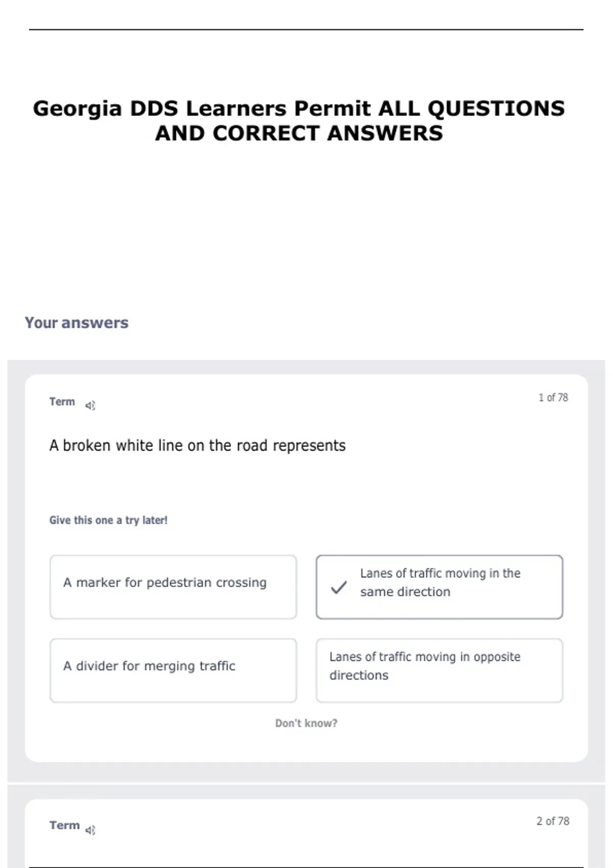613x868 pixels.
Task: Click the speaker icon in the second card
Action: point(90,830)
